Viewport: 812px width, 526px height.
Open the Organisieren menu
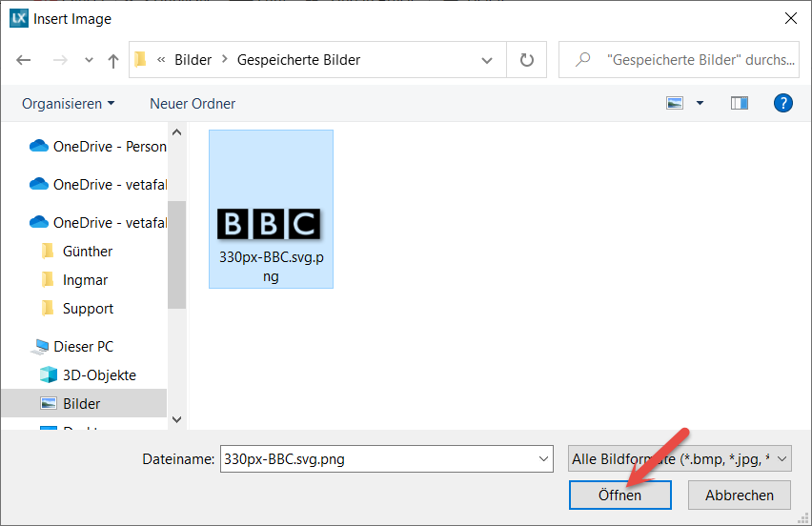click(x=68, y=103)
